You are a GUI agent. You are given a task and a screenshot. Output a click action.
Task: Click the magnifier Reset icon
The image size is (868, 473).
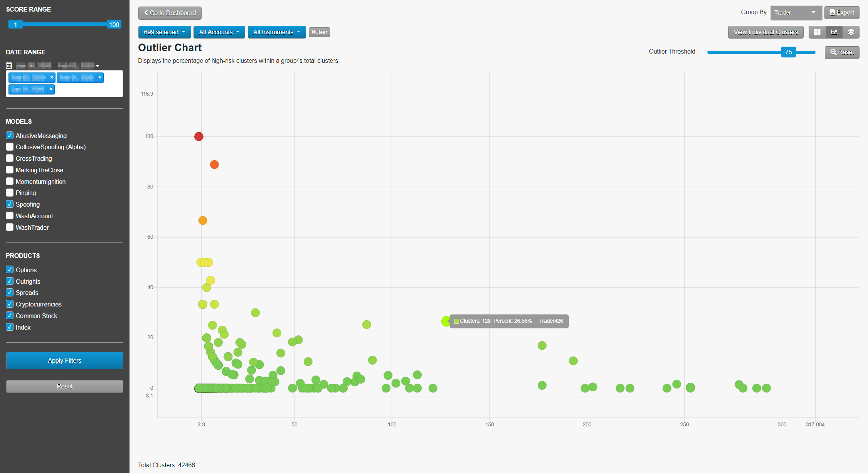pyautogui.click(x=834, y=52)
